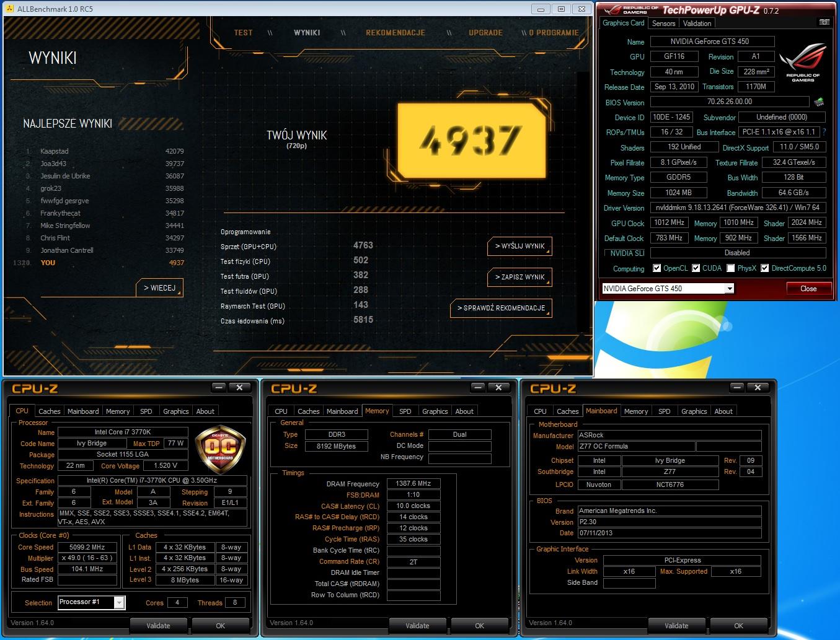
Task: Open the Graphics tab in right CPU-Z
Action: [694, 411]
